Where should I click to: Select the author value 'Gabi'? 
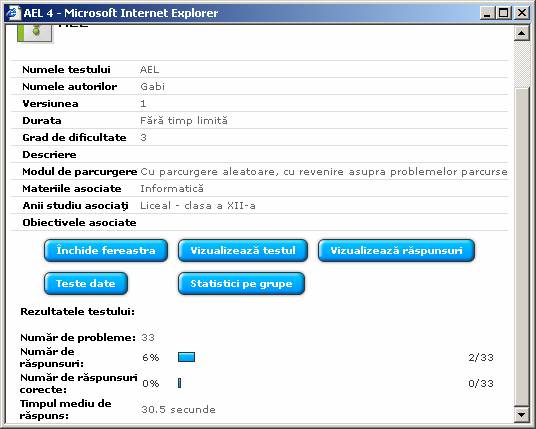click(152, 86)
